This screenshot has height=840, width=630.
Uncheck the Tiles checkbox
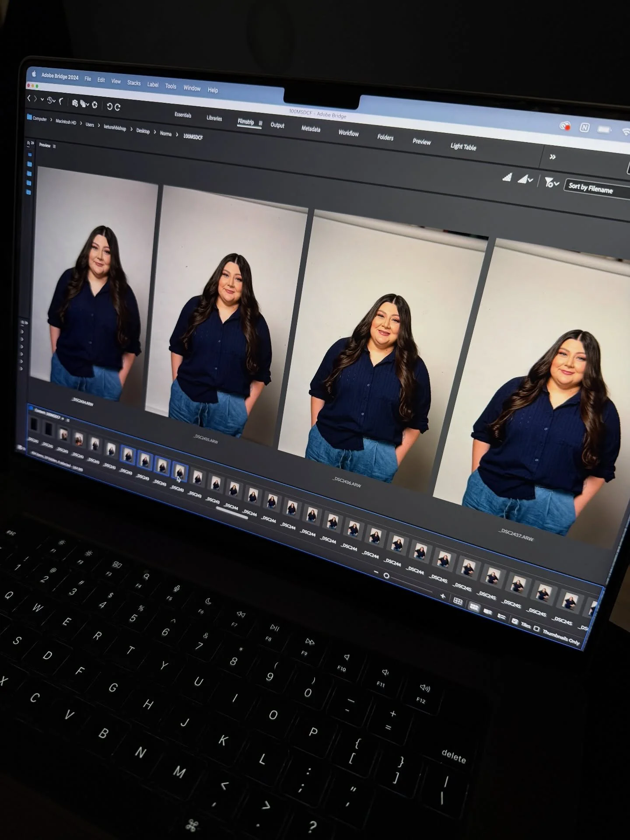[515, 621]
